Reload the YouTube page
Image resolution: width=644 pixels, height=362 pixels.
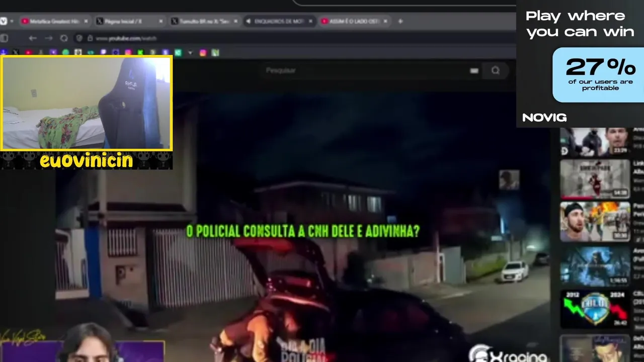pos(64,38)
